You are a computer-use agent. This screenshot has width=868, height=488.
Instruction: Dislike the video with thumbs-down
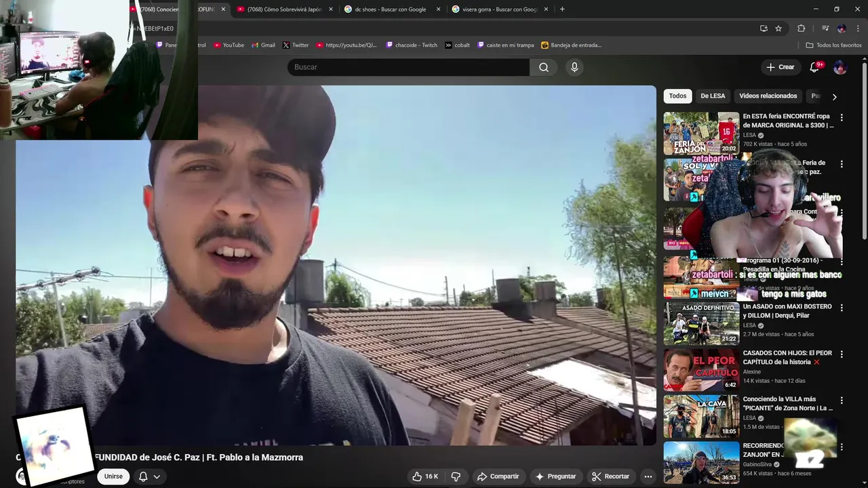456,476
